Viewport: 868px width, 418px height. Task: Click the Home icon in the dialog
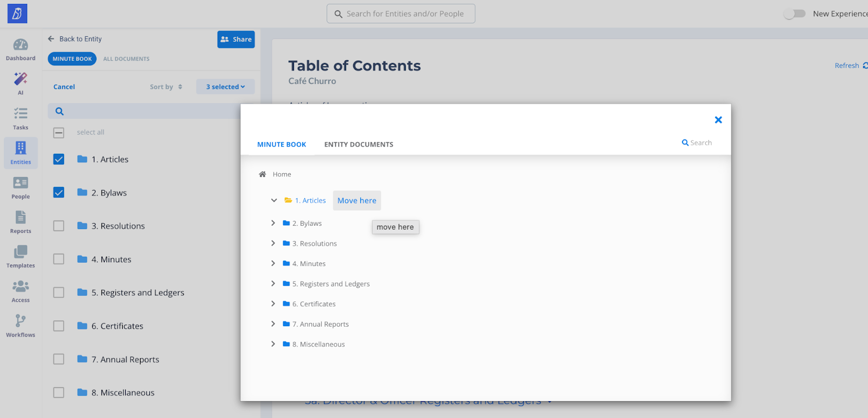(x=263, y=174)
